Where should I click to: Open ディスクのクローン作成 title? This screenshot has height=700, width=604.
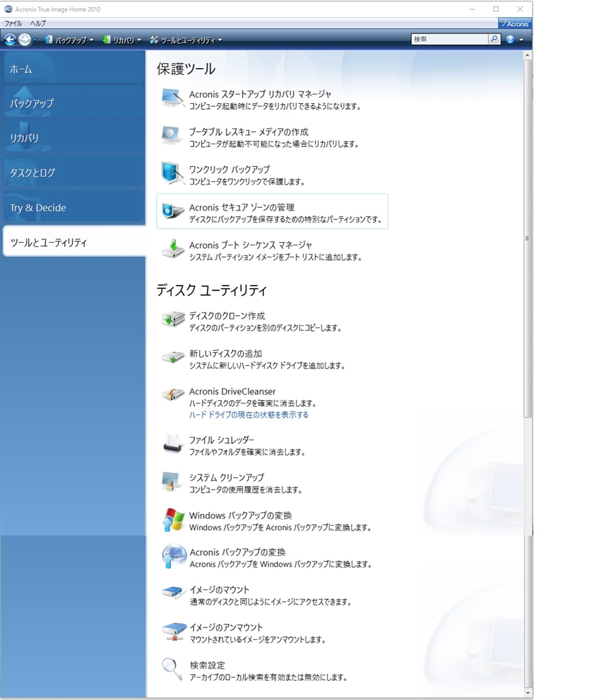(x=227, y=316)
